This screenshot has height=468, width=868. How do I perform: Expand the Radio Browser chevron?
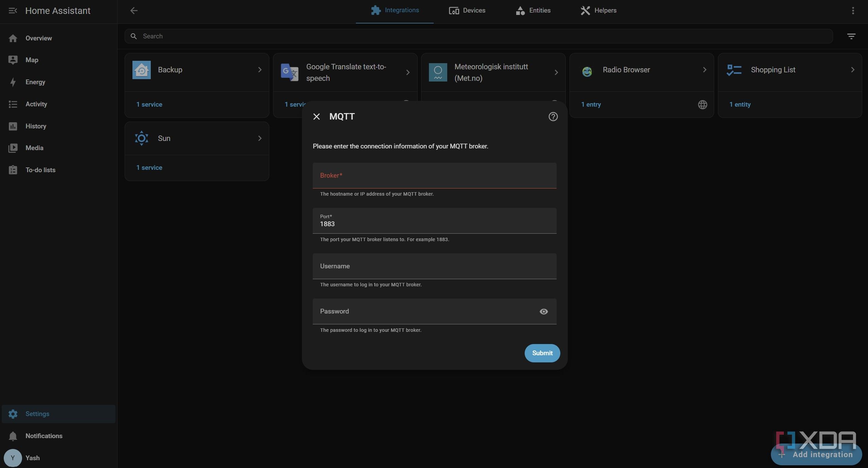(705, 70)
